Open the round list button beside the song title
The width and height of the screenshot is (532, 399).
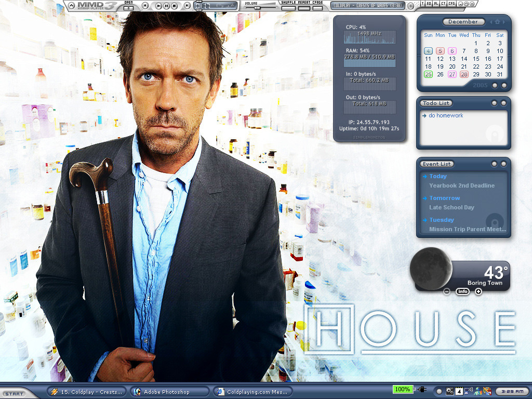click(410, 6)
